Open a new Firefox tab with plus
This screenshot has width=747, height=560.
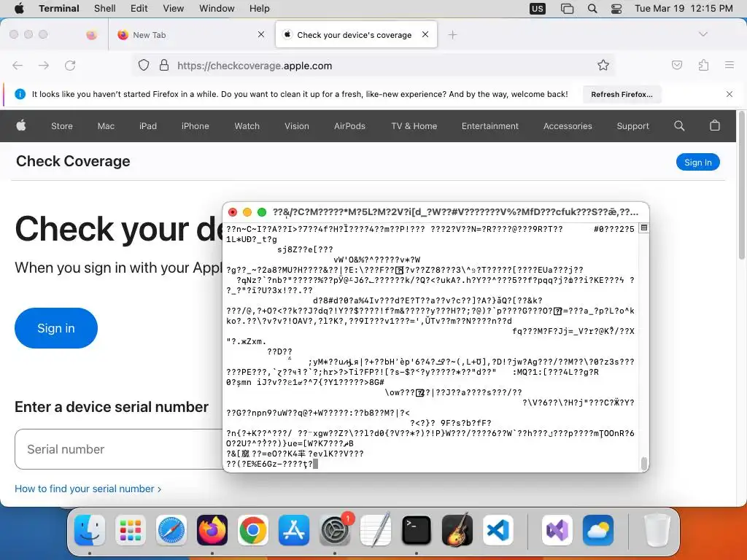452,34
